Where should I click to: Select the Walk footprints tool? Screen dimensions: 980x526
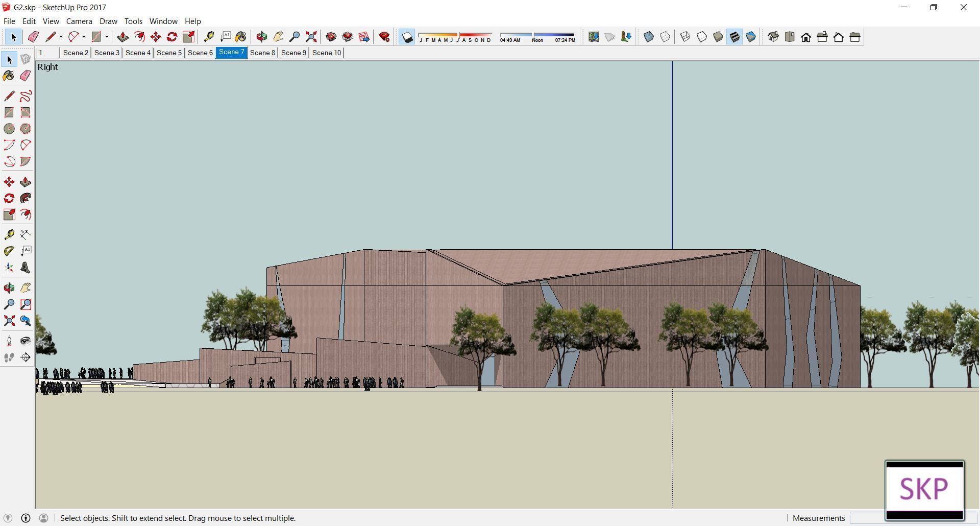pos(9,357)
